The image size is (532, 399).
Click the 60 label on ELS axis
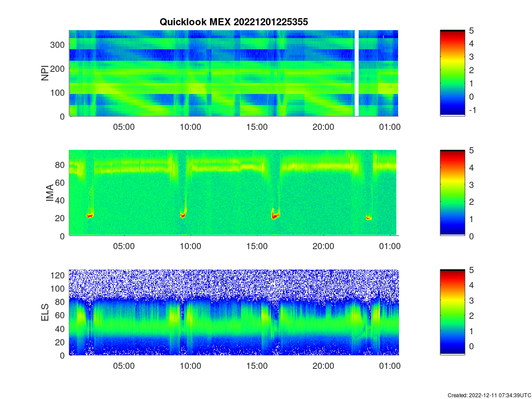[61, 315]
